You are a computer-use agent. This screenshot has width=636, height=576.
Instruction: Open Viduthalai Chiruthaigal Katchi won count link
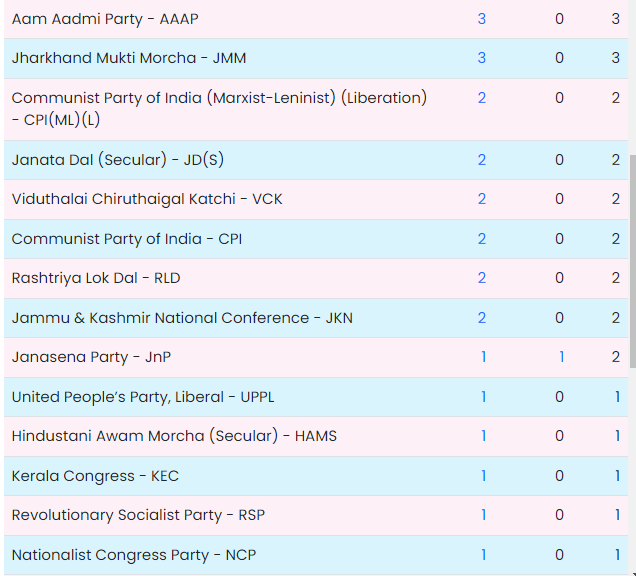click(481, 199)
